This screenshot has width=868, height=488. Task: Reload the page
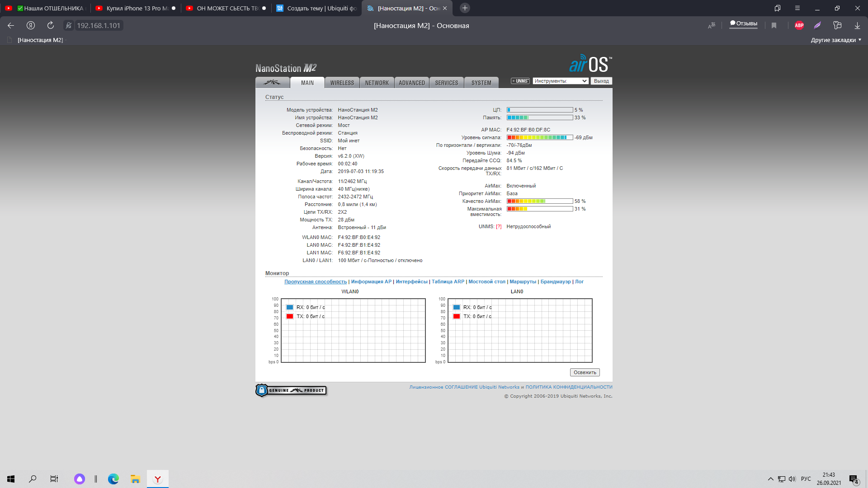[51, 25]
